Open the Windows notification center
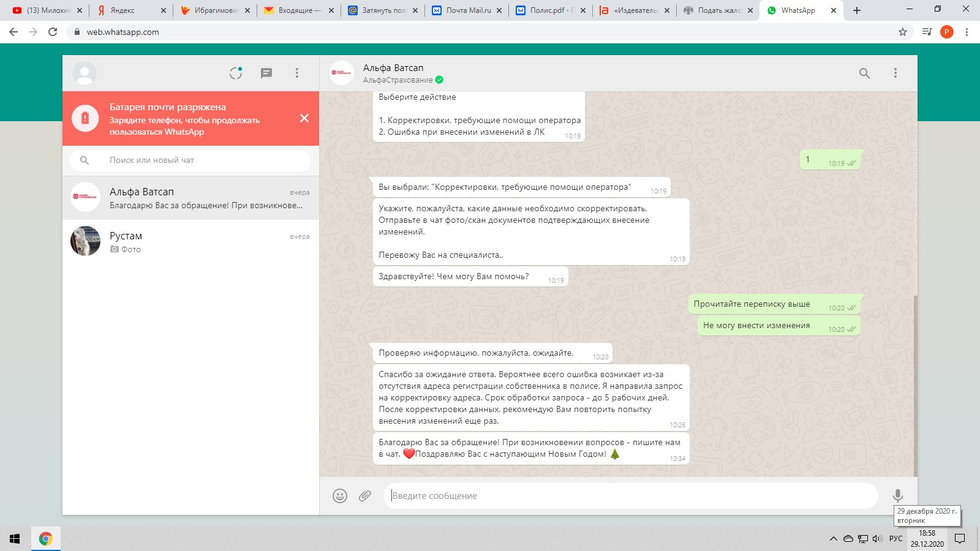This screenshot has height=551, width=980. coord(960,539)
